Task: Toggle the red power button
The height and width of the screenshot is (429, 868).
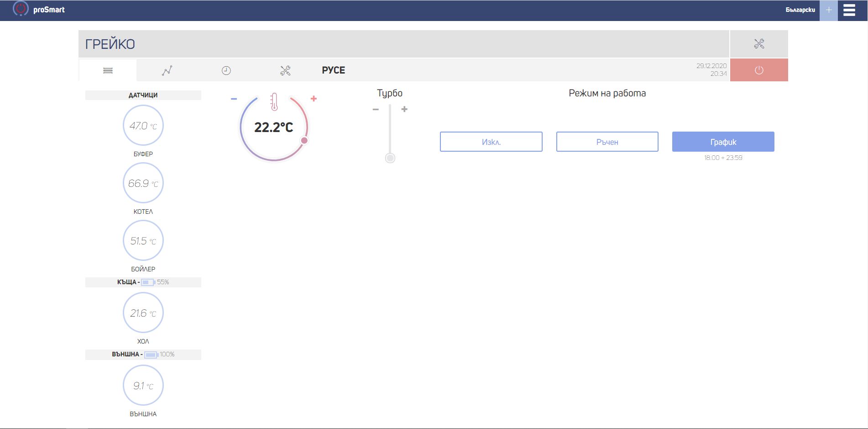Action: 759,70
